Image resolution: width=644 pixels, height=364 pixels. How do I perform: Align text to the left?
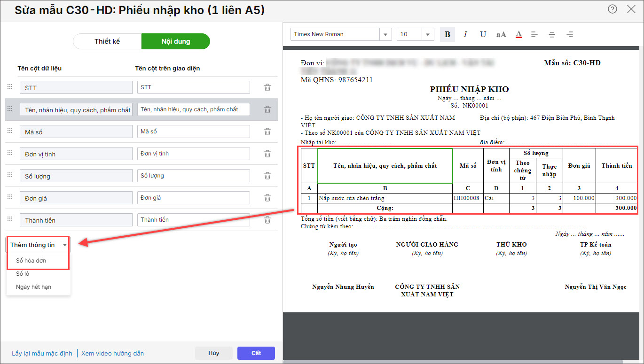click(x=534, y=34)
